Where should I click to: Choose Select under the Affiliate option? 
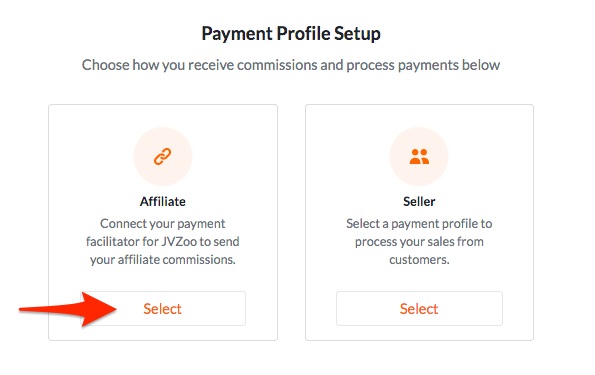pyautogui.click(x=162, y=309)
